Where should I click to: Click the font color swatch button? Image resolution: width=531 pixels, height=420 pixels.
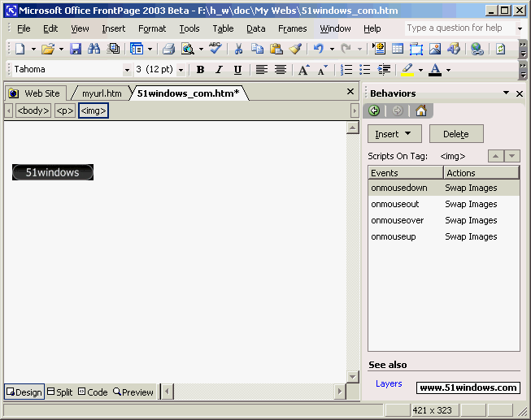click(435, 70)
